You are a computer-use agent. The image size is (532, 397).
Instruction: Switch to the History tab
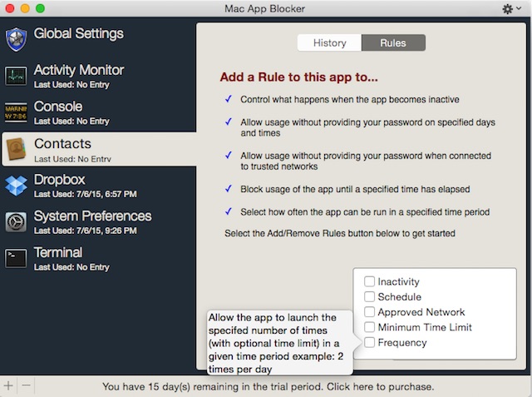(329, 42)
